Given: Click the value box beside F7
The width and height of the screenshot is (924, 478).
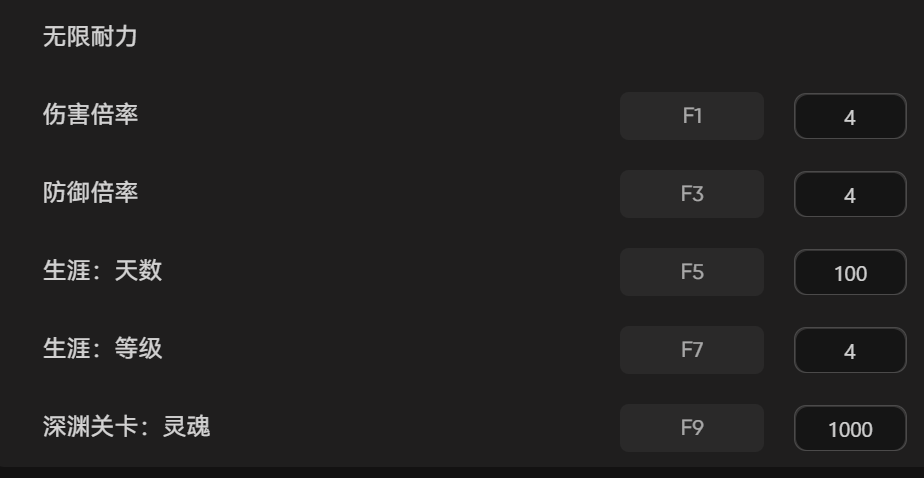Looking at the screenshot, I should point(850,351).
